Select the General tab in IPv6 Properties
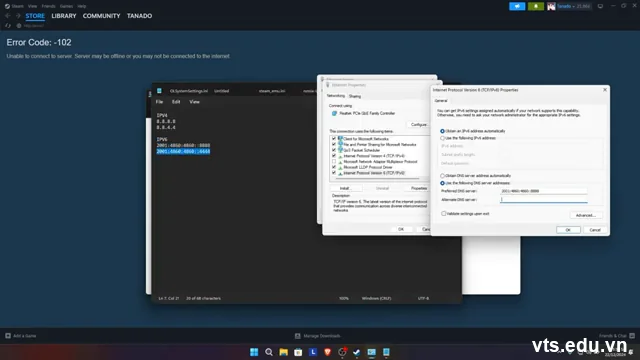This screenshot has height=360, width=640. 441,100
